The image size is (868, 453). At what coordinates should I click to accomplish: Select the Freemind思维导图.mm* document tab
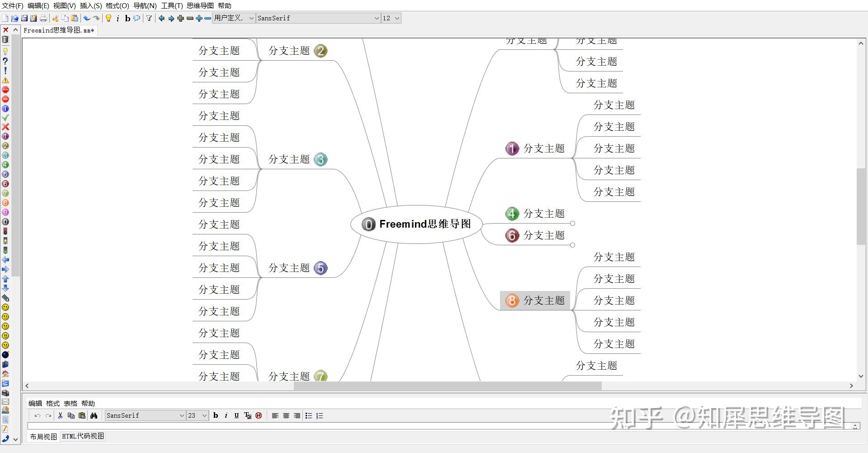pos(59,30)
